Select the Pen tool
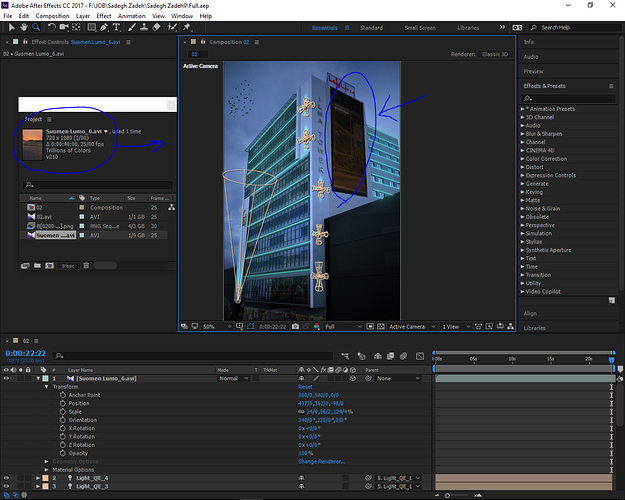 [x=104, y=27]
